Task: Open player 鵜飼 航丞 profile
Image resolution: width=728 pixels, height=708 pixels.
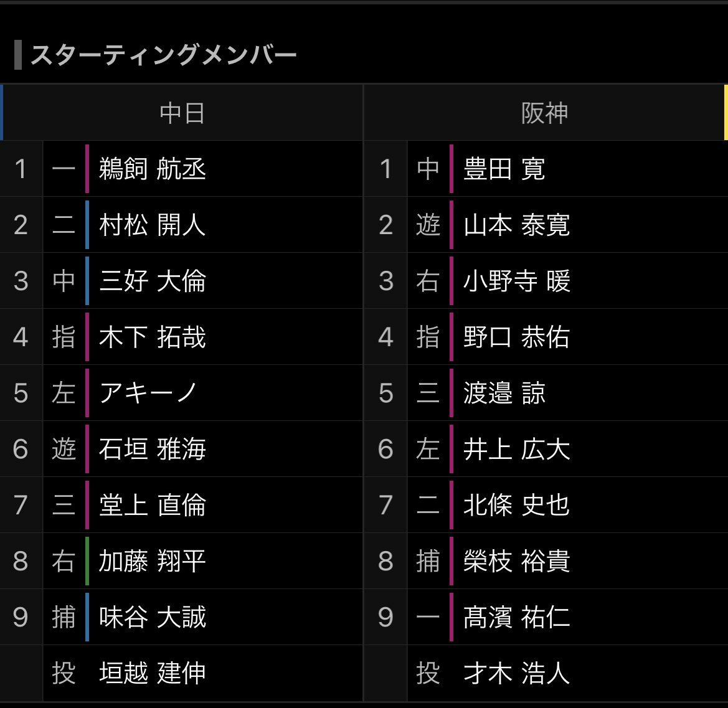Action: click(153, 169)
